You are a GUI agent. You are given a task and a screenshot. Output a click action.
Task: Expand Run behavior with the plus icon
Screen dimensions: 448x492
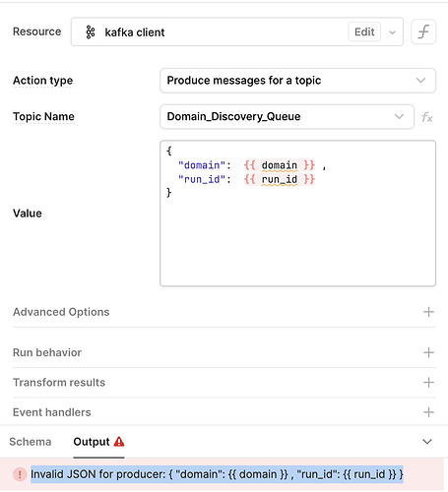click(x=428, y=352)
